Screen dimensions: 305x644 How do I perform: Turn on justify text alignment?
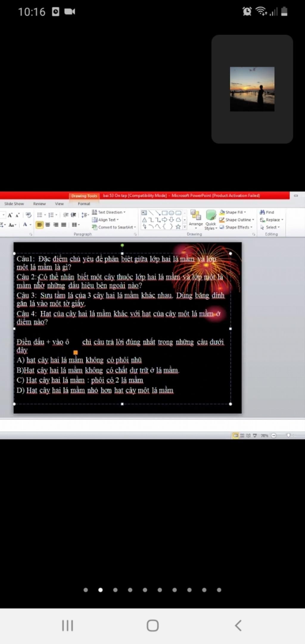[x=63, y=225]
